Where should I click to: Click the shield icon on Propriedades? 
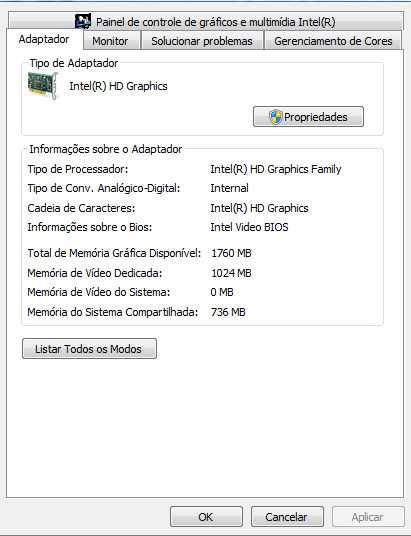tap(275, 117)
